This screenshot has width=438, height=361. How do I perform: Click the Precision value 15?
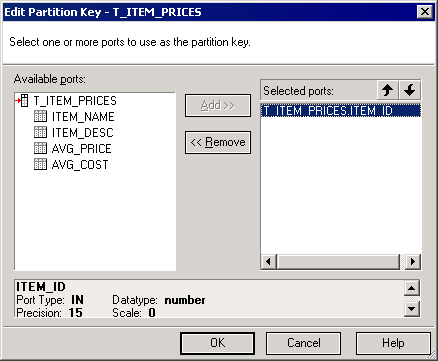tap(75, 313)
